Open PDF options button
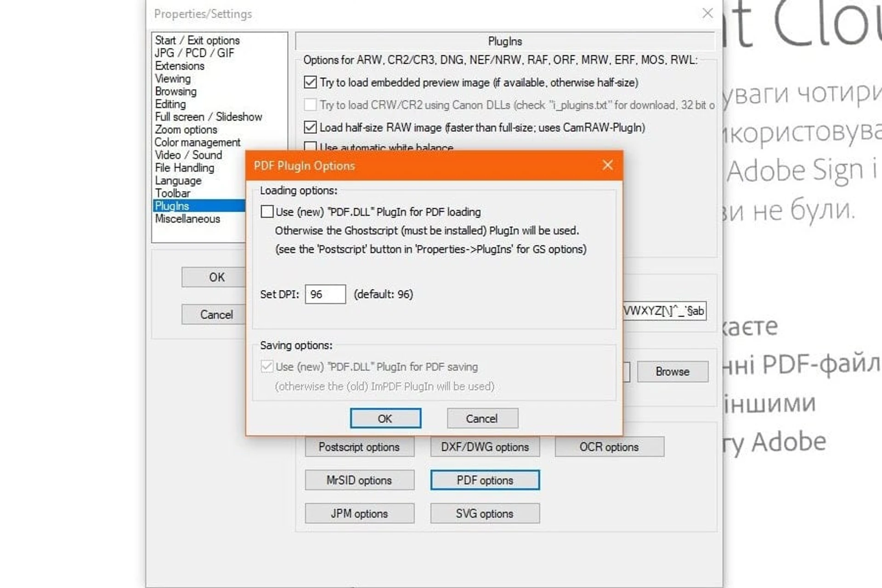Screen dimensions: 882x588 (x=485, y=480)
